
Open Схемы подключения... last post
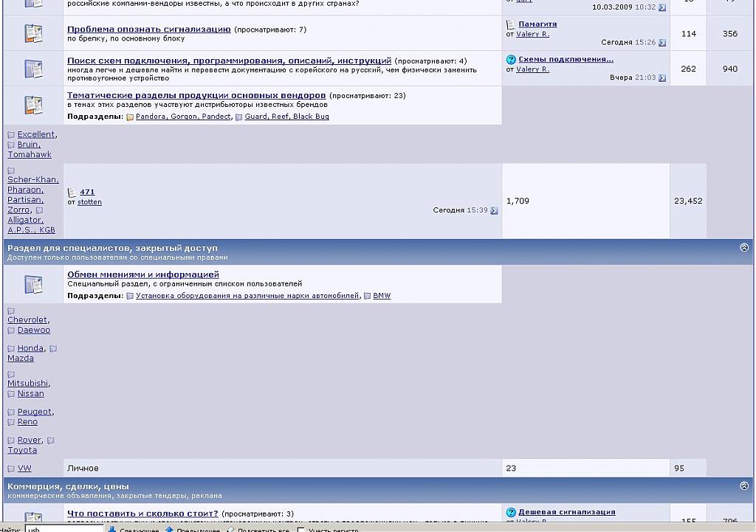pyautogui.click(x=566, y=59)
